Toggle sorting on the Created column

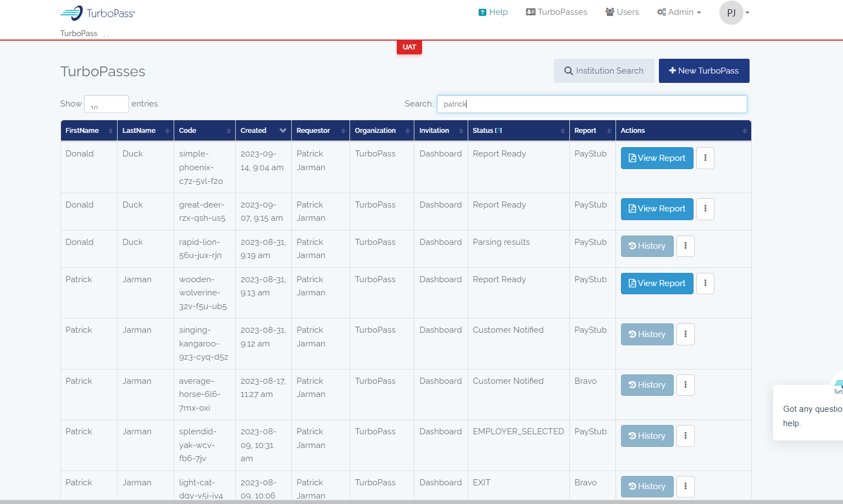[x=263, y=130]
